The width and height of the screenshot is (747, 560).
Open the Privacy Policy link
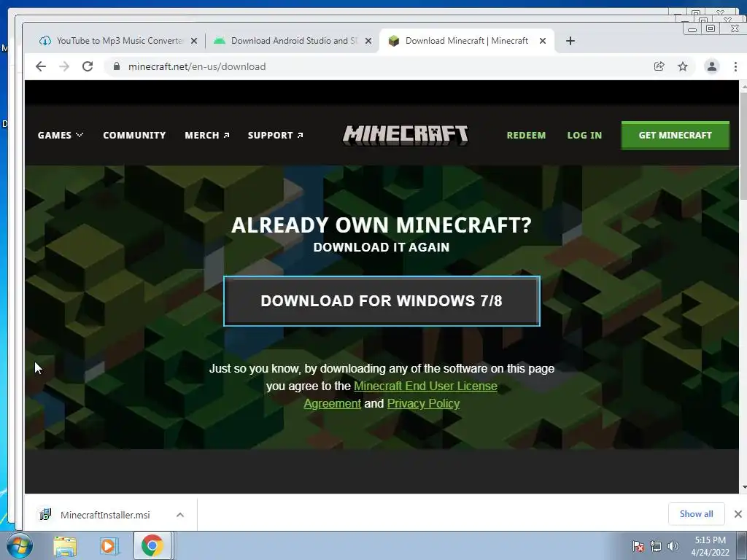coord(423,404)
